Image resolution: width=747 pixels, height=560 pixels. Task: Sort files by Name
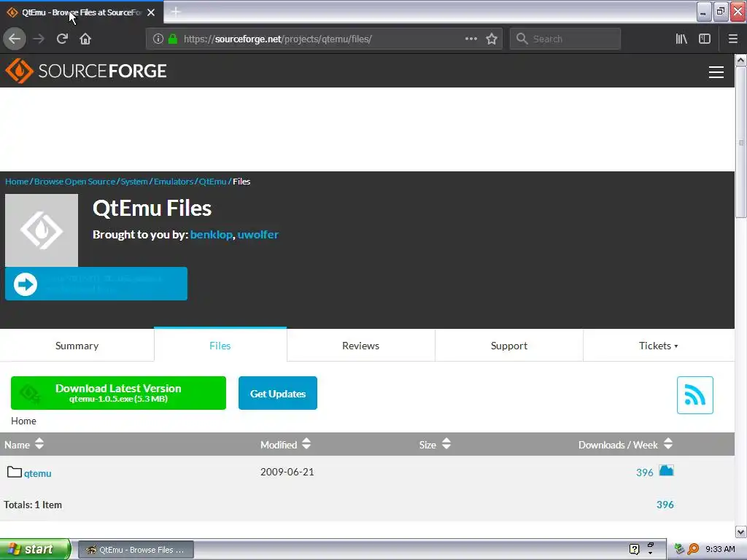24,444
